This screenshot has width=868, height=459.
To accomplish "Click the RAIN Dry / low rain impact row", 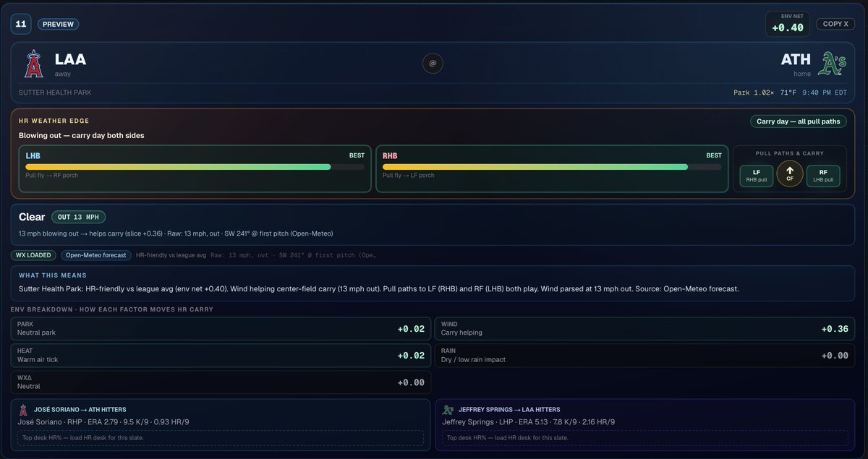I will [x=644, y=355].
